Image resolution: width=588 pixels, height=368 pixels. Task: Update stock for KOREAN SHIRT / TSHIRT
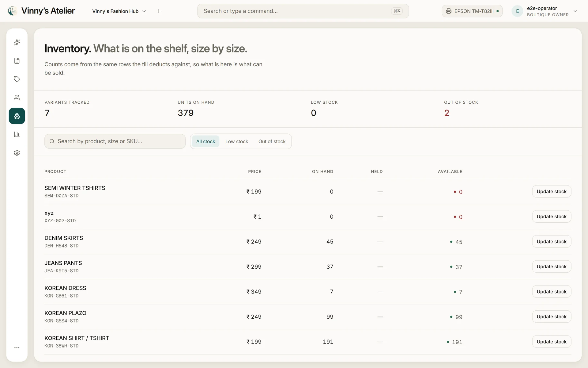pos(552,342)
